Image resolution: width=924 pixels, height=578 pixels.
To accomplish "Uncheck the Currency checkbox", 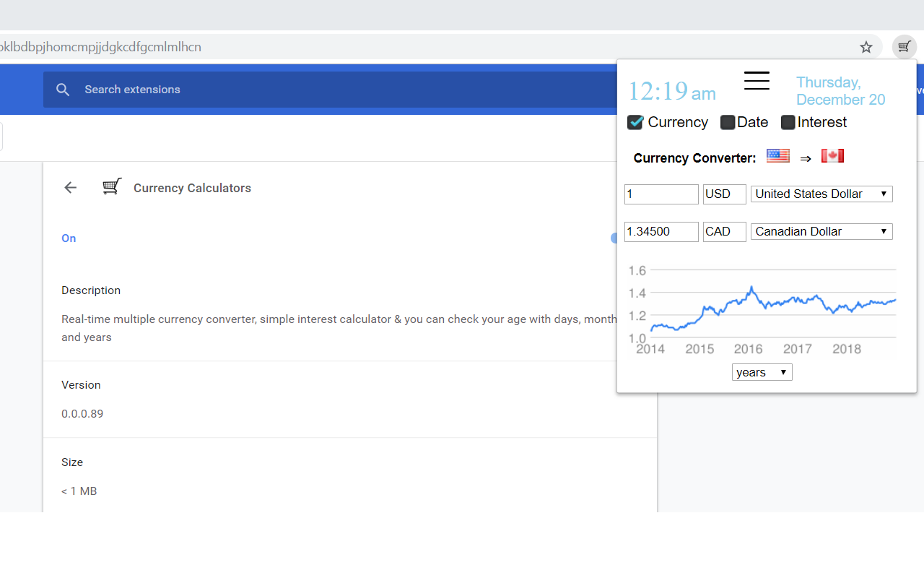I will [x=635, y=122].
